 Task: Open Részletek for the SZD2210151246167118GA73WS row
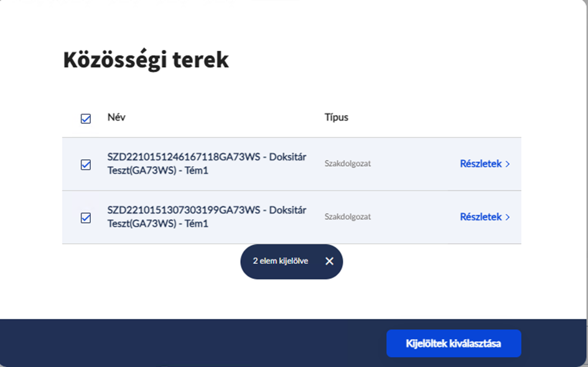point(480,164)
